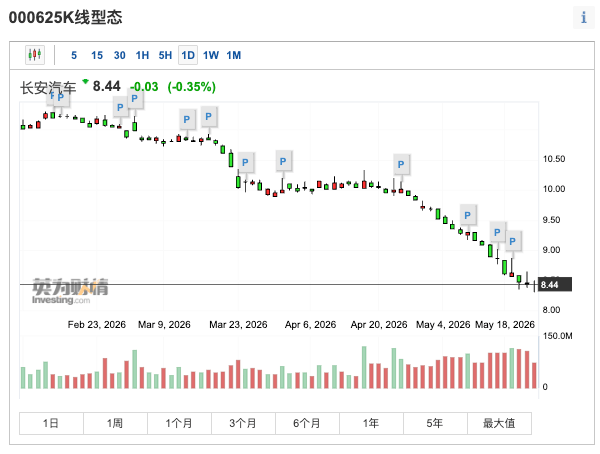Open the P pattern marker near Apr 6

tap(283, 162)
